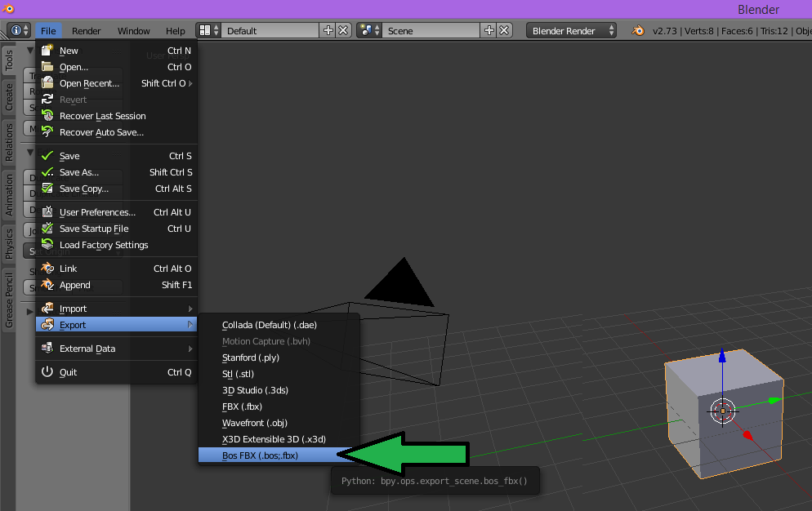Image resolution: width=812 pixels, height=511 pixels.
Task: Click the Recover Last Session icon
Action: click(47, 115)
